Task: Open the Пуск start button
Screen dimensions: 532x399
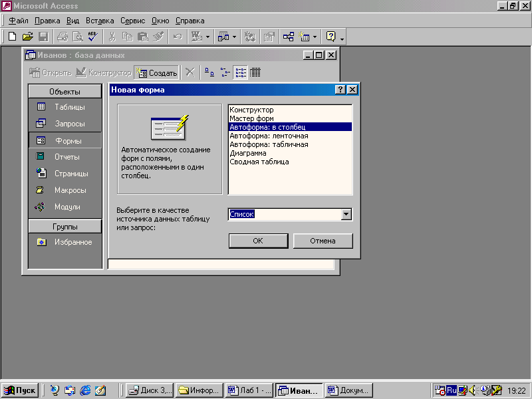Action: (x=20, y=390)
